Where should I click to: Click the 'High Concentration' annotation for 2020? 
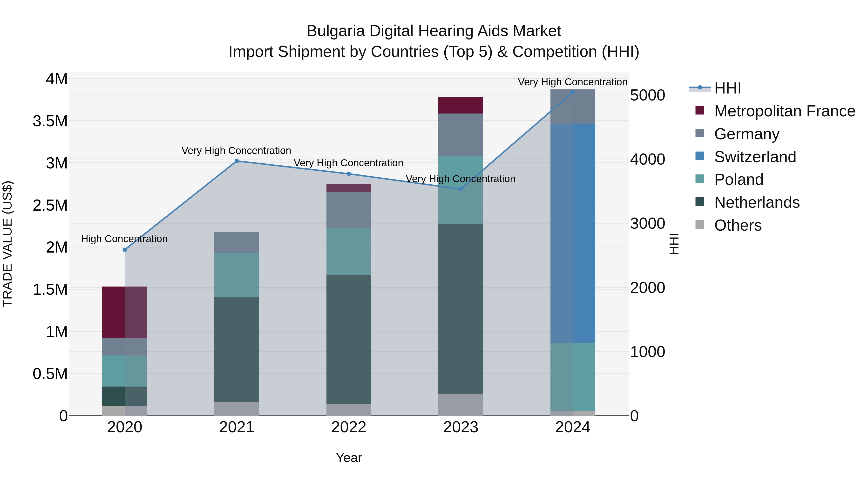[124, 239]
